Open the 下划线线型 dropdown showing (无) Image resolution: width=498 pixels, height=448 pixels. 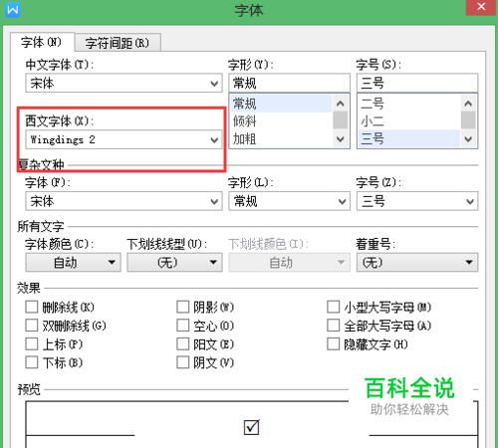pyautogui.click(x=174, y=263)
